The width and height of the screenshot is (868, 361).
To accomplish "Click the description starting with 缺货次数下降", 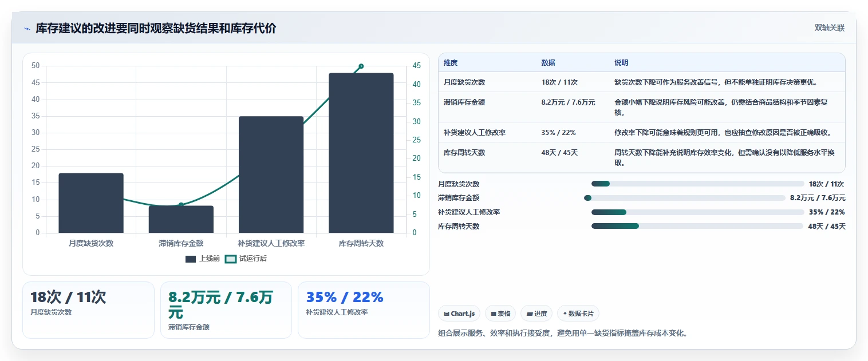I will pyautogui.click(x=716, y=82).
